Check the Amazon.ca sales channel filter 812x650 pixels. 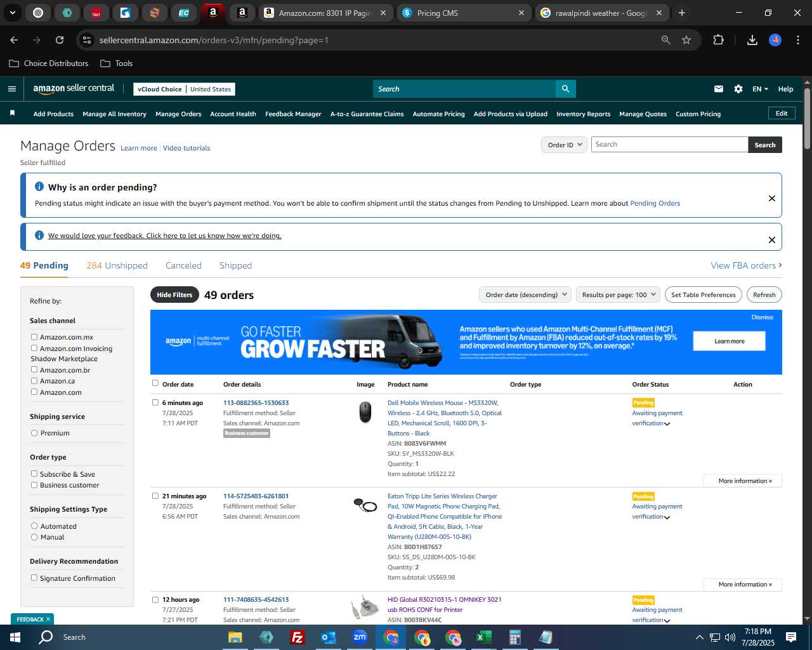(34, 381)
